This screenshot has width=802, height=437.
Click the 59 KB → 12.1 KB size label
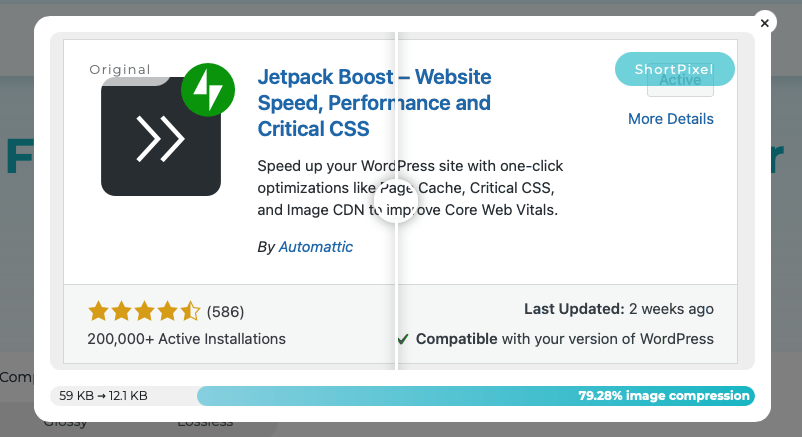tap(103, 396)
